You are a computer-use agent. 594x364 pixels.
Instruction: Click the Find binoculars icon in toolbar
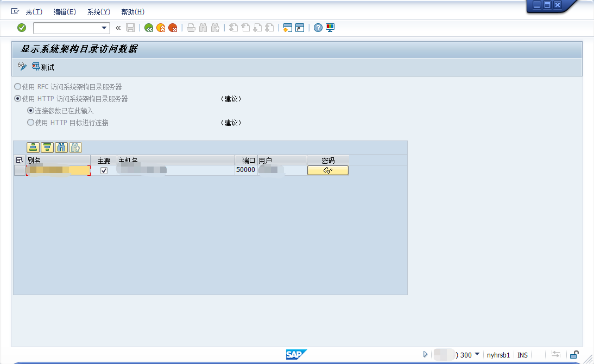click(x=203, y=28)
